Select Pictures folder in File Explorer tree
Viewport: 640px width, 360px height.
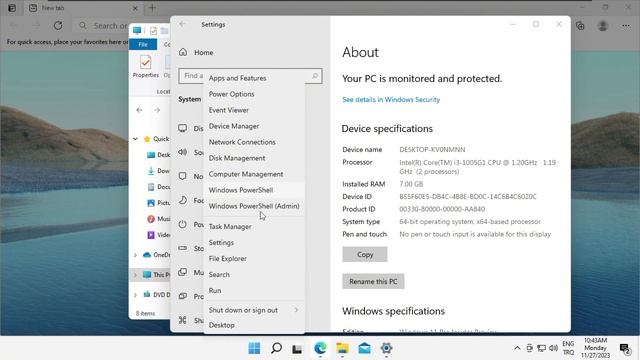coord(158,202)
